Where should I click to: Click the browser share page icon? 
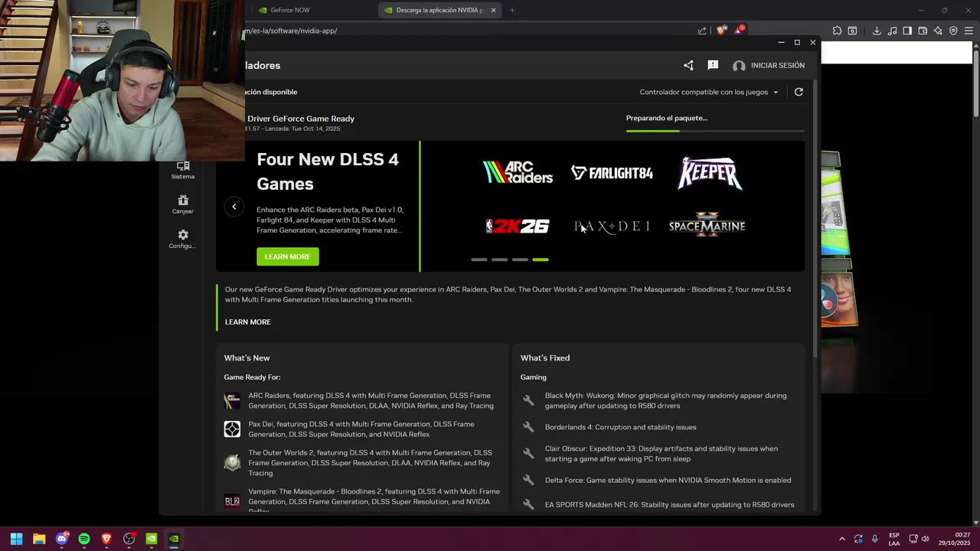coord(702,31)
